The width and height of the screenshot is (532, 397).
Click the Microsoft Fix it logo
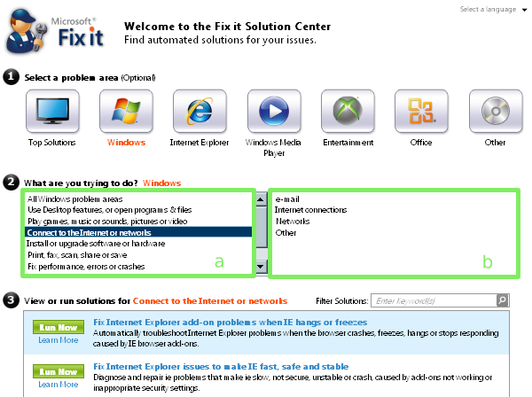[55, 32]
